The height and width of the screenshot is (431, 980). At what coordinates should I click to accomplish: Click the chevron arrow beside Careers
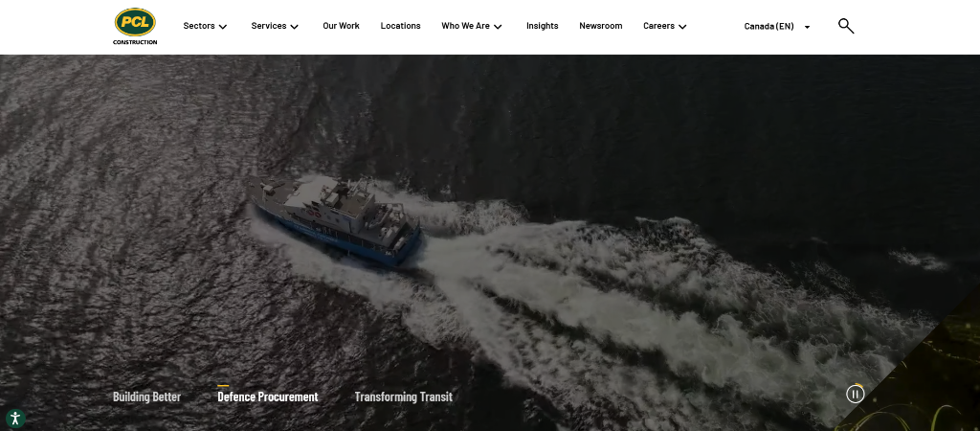click(682, 27)
